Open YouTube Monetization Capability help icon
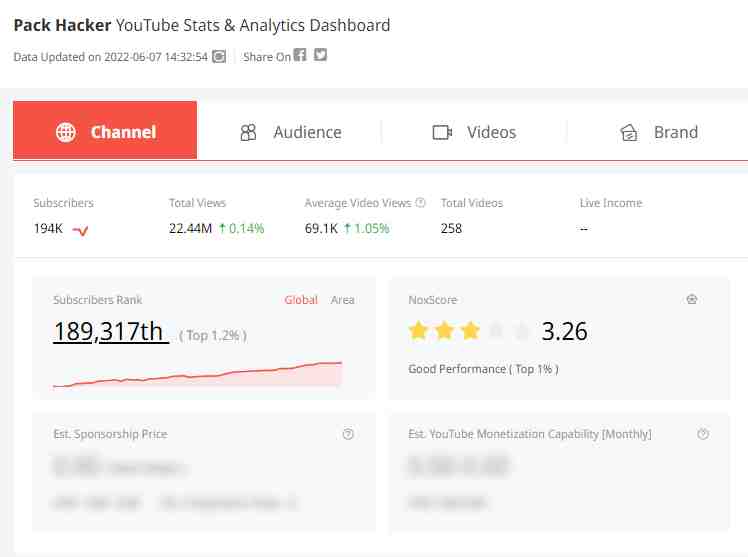Screen dimensions: 748x557 point(703,434)
